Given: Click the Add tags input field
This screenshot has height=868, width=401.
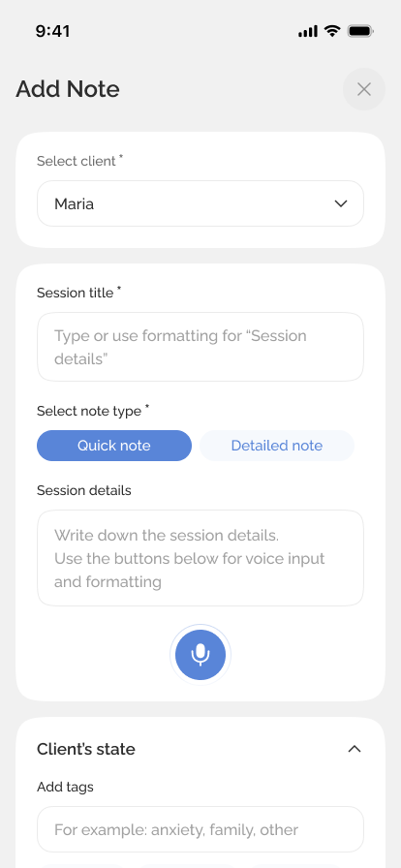Looking at the screenshot, I should (x=200, y=829).
